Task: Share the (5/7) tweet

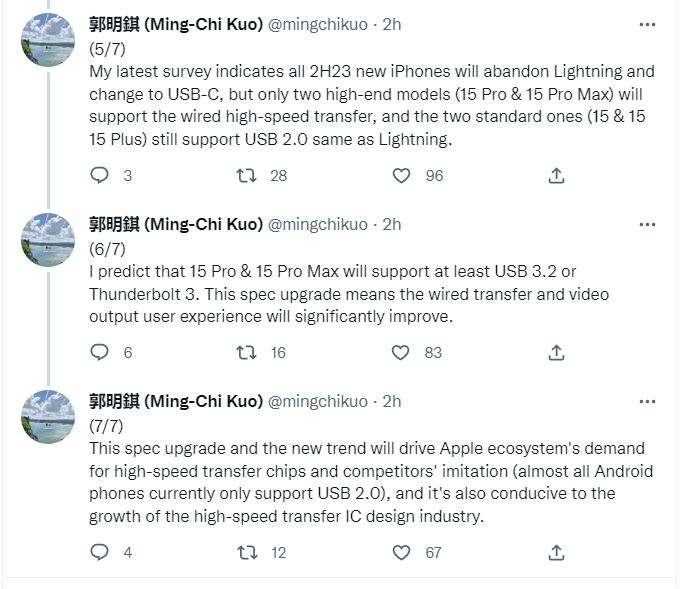Action: [557, 176]
